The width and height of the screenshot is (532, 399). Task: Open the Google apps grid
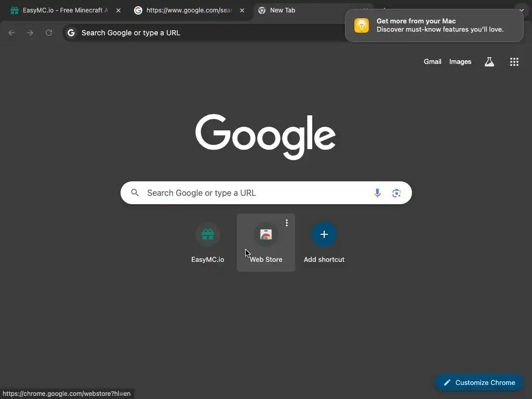514,62
